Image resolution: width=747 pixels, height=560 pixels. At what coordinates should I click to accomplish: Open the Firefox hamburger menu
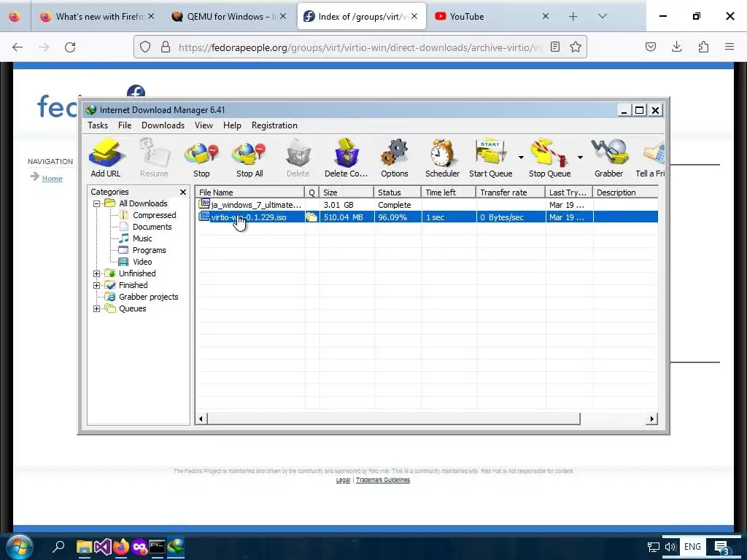click(x=729, y=47)
